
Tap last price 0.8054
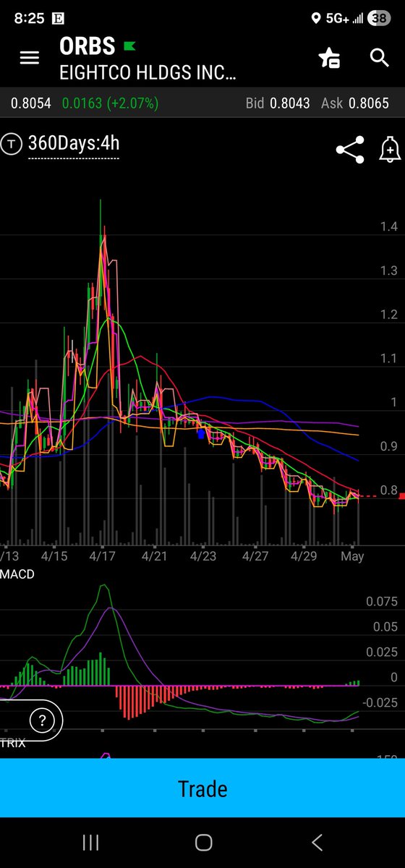(30, 103)
